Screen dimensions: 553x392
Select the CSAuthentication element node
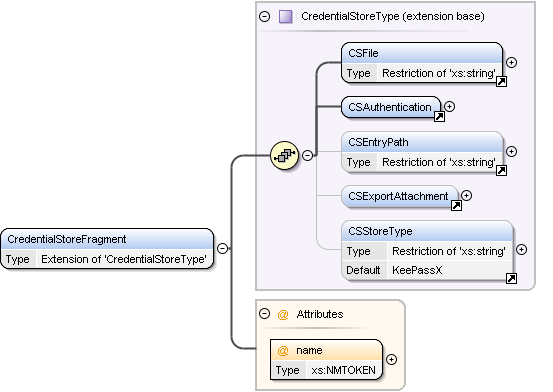pyautogui.click(x=391, y=107)
